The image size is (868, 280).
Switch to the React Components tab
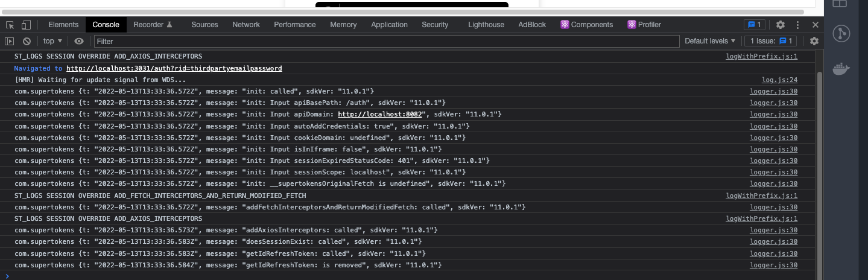[x=586, y=25]
